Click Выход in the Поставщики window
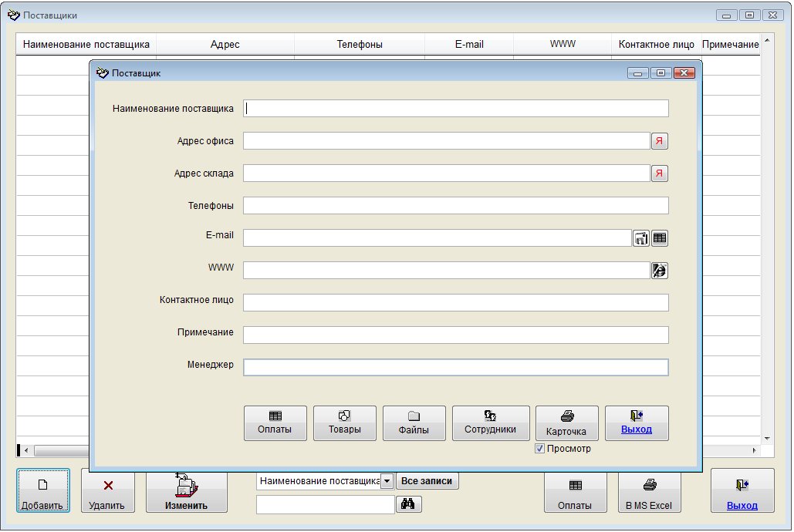Image resolution: width=794 pixels, height=532 pixels. pyautogui.click(x=742, y=490)
